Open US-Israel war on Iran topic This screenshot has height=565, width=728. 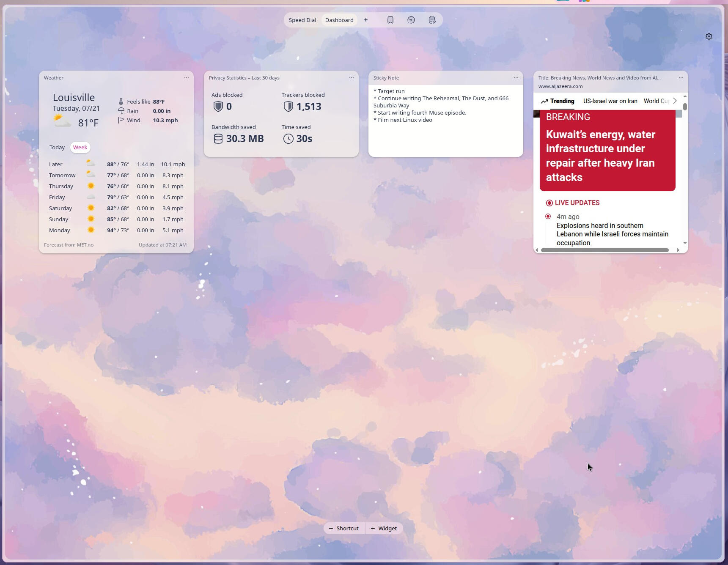[x=610, y=101]
